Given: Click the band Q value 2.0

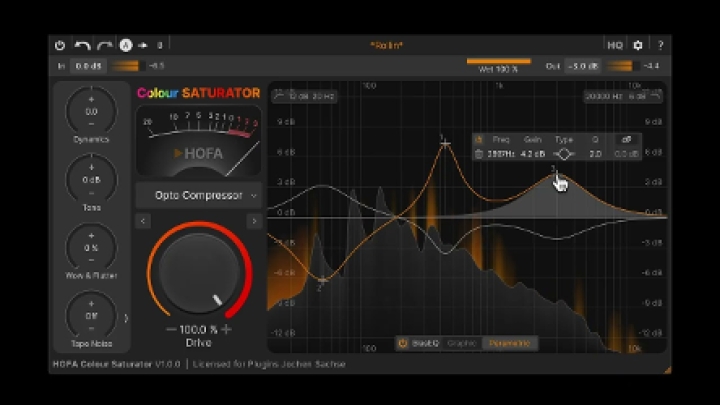Looking at the screenshot, I should [595, 154].
